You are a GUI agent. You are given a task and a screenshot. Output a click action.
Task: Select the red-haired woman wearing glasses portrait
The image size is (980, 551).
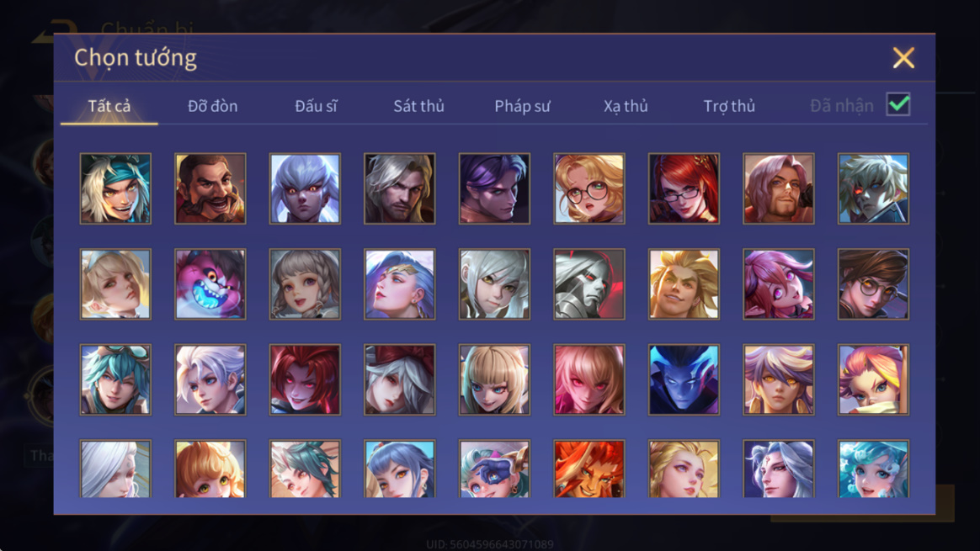tap(684, 188)
